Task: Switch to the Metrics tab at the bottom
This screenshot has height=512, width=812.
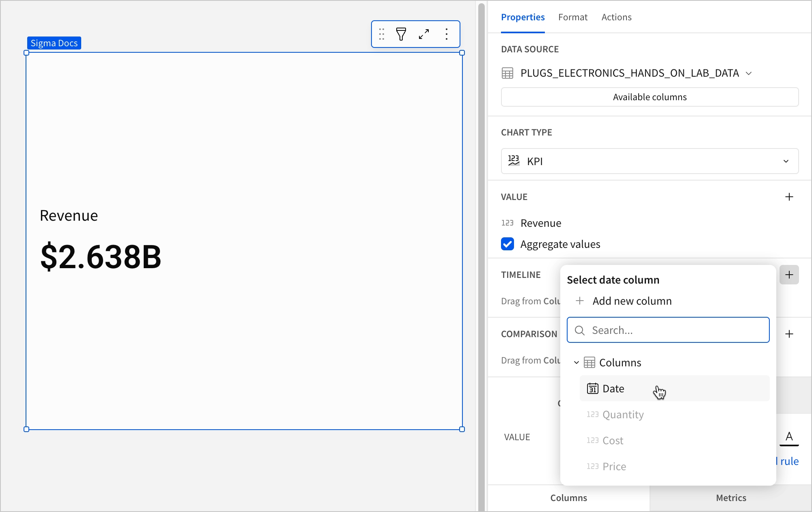Action: [x=731, y=498]
